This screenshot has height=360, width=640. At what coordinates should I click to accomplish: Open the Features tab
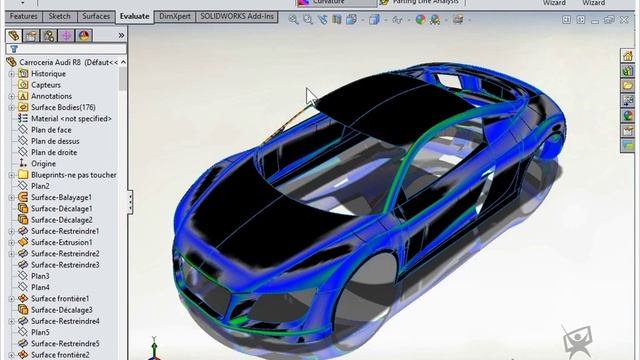coord(23,16)
